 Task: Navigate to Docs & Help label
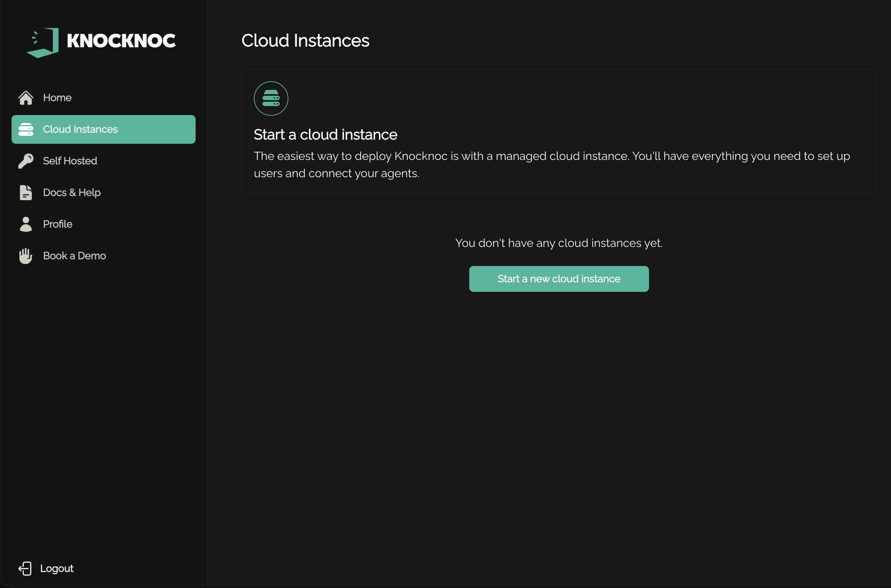pos(72,192)
